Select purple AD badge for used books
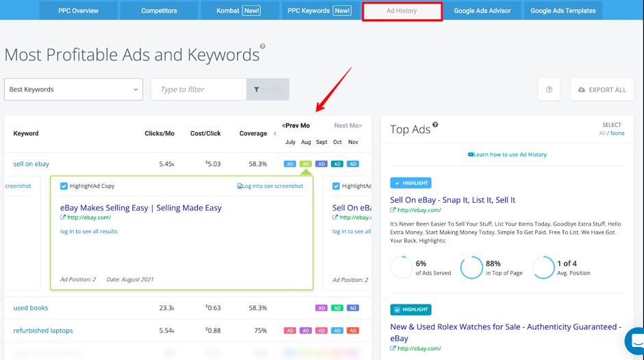The width and height of the screenshot is (644, 360). (x=321, y=308)
